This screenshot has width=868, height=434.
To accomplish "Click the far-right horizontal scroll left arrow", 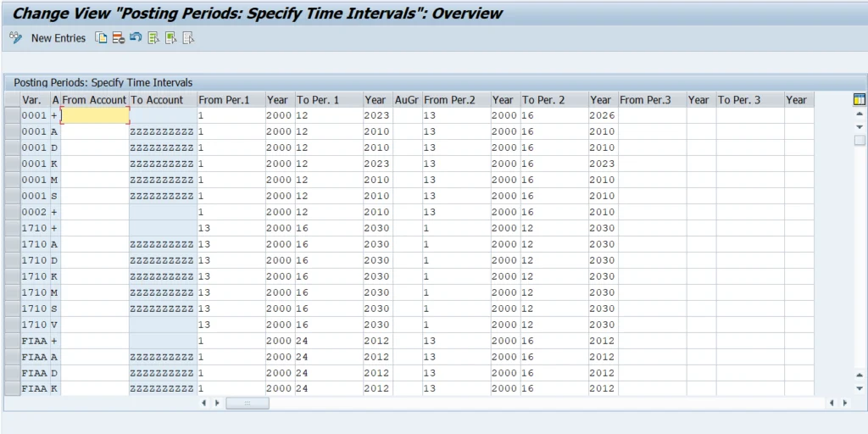I will [832, 403].
